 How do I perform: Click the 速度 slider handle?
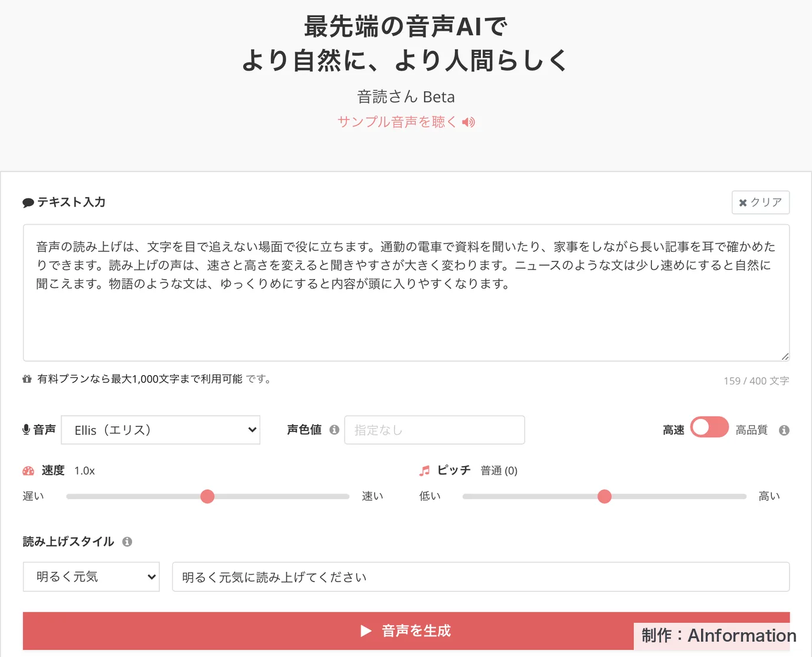click(x=207, y=497)
